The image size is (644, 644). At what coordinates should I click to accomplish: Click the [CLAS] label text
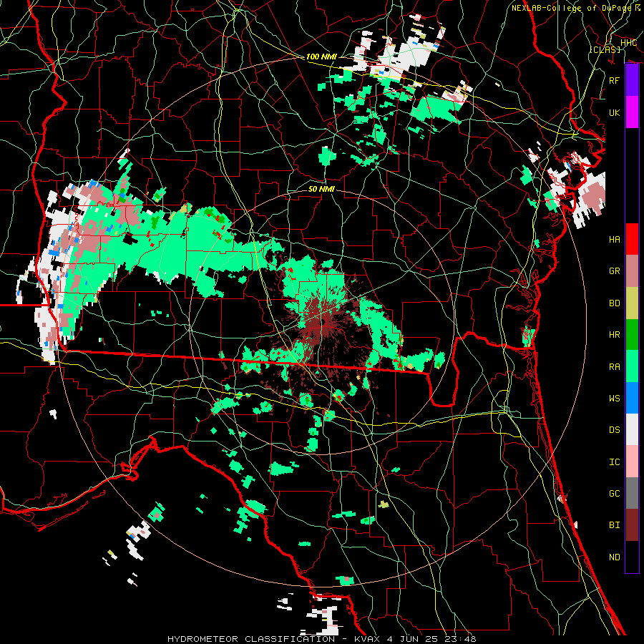(605, 49)
